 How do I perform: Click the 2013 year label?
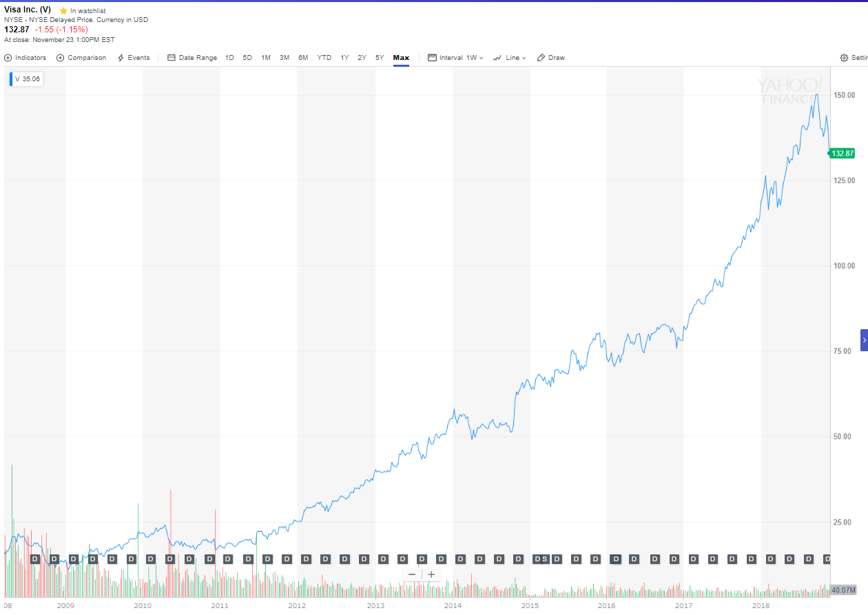coord(375,606)
